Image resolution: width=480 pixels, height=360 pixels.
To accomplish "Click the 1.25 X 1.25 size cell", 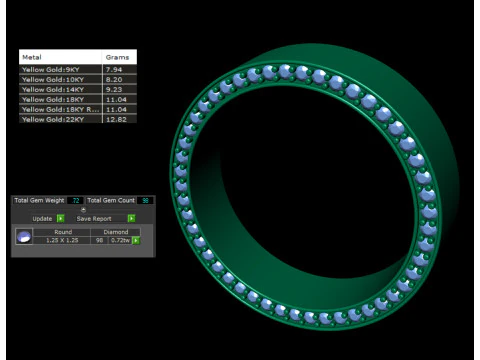I will (62, 240).
